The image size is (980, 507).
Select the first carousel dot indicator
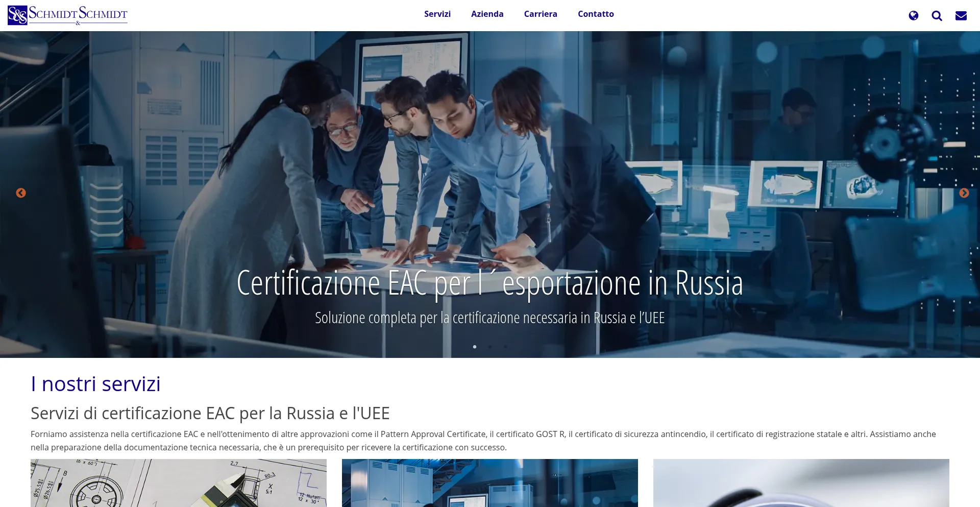click(475, 347)
